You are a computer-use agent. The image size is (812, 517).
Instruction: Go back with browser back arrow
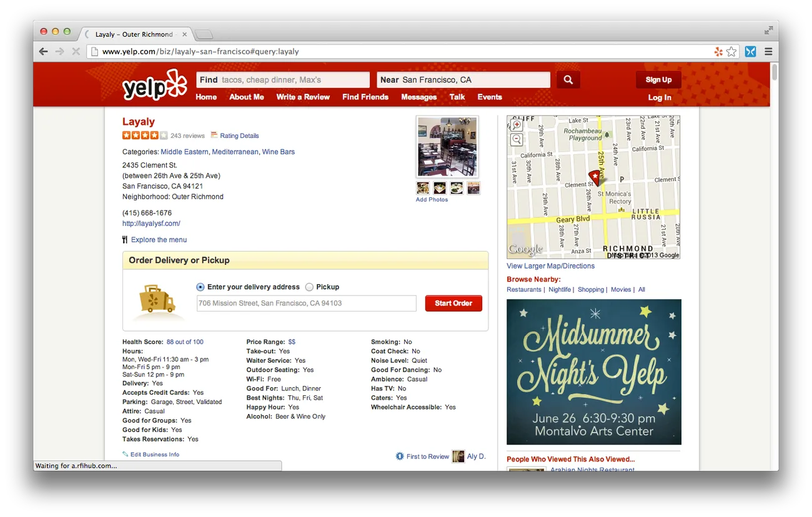pyautogui.click(x=43, y=51)
